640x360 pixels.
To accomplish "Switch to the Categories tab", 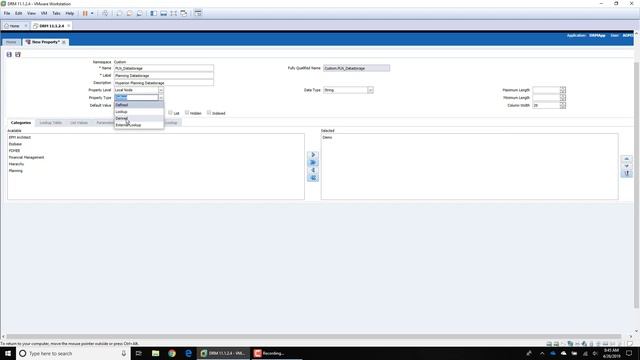I will (x=21, y=122).
